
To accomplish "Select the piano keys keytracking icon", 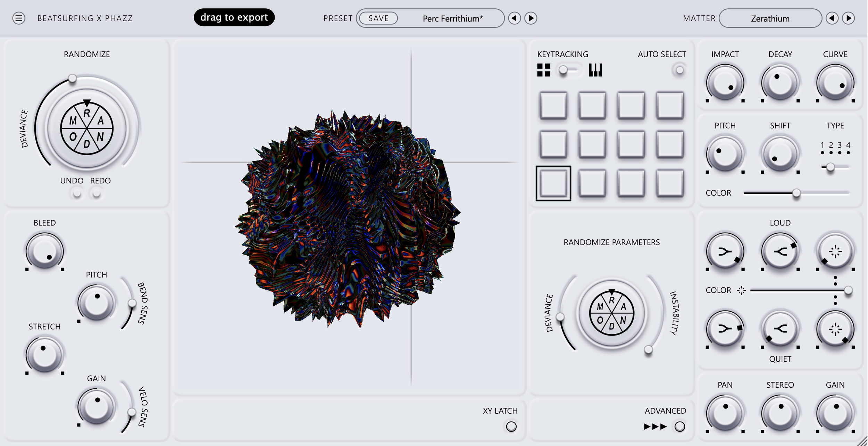I will coord(595,70).
